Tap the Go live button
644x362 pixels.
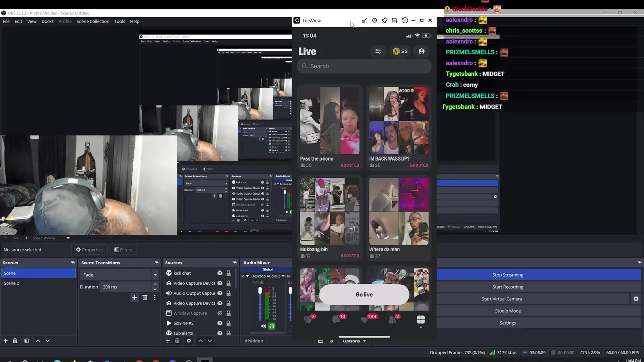pyautogui.click(x=364, y=294)
